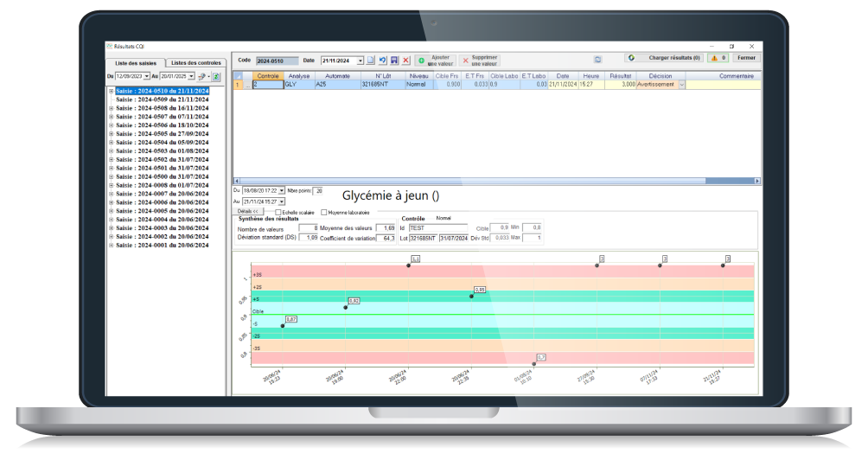Screen dimensions: 868x460
Task: Open the Du date dropdown in left panel
Action: pos(148,77)
